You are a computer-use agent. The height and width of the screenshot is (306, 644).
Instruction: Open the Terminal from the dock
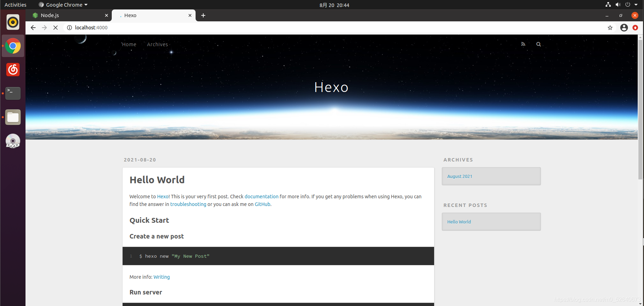click(13, 93)
